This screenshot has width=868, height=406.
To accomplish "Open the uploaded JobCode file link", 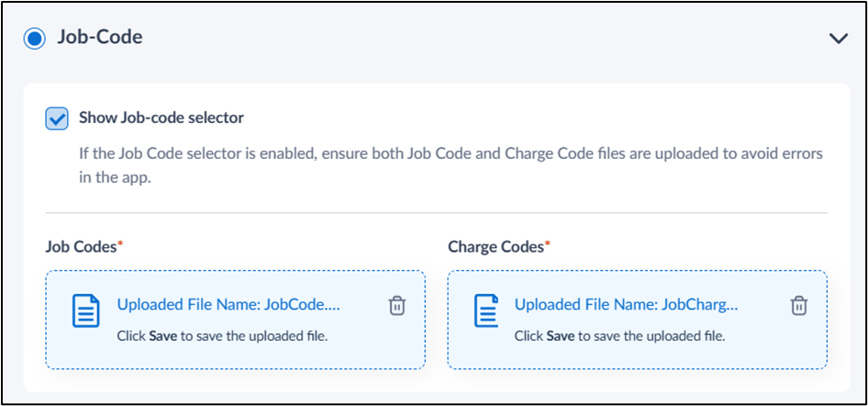I will [x=228, y=305].
